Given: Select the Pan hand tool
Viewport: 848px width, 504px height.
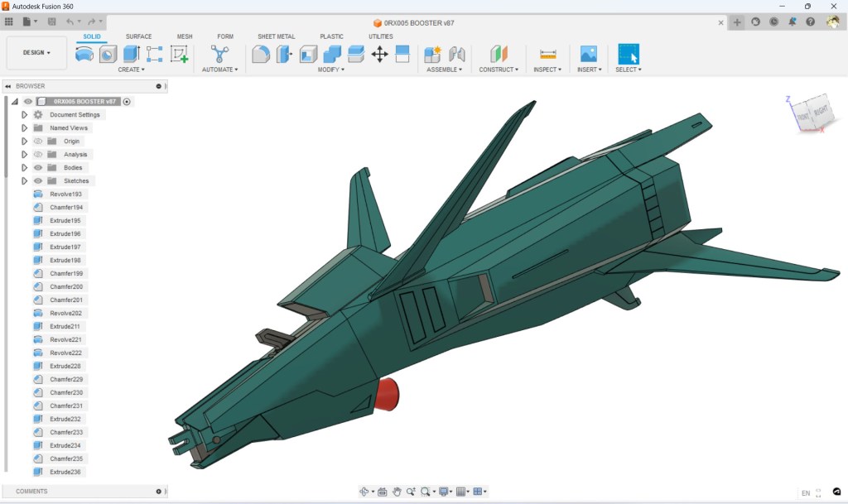Looking at the screenshot, I should click(x=397, y=492).
